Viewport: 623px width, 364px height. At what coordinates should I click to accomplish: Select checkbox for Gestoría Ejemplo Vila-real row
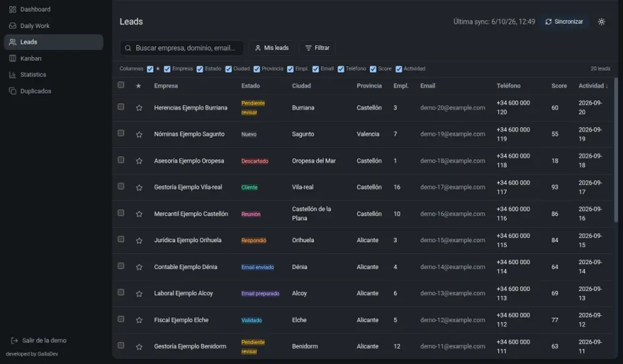coord(121,186)
